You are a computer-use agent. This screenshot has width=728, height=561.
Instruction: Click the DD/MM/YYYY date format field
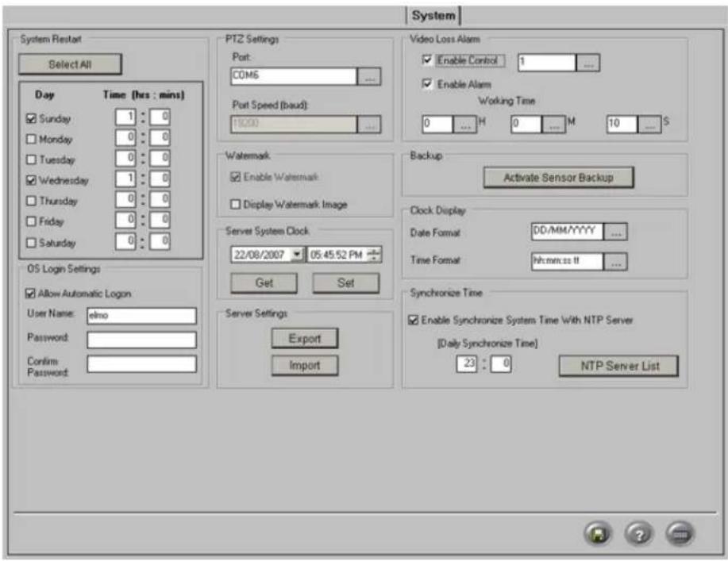[x=568, y=232]
